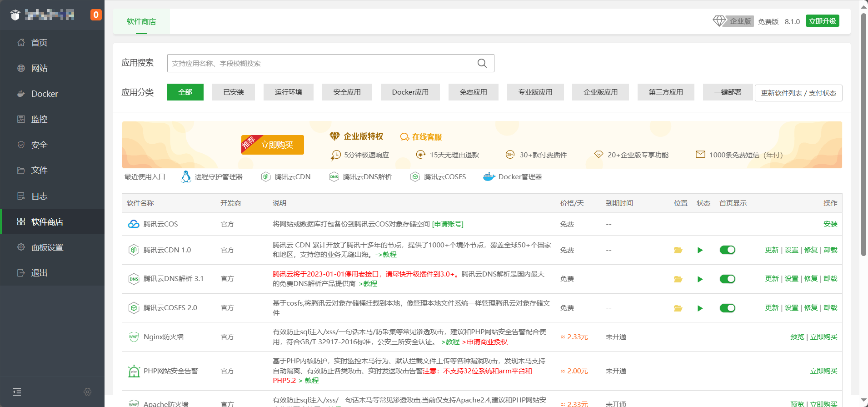Filter by Docker应用 category
Viewport: 868px width, 407px height.
410,92
